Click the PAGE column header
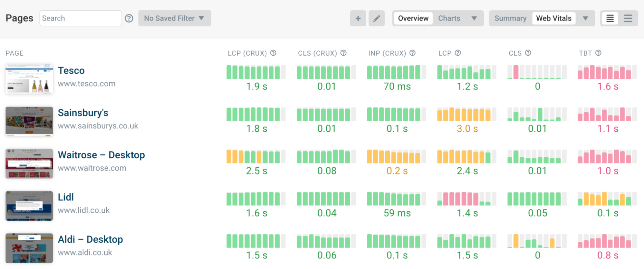 [x=14, y=53]
